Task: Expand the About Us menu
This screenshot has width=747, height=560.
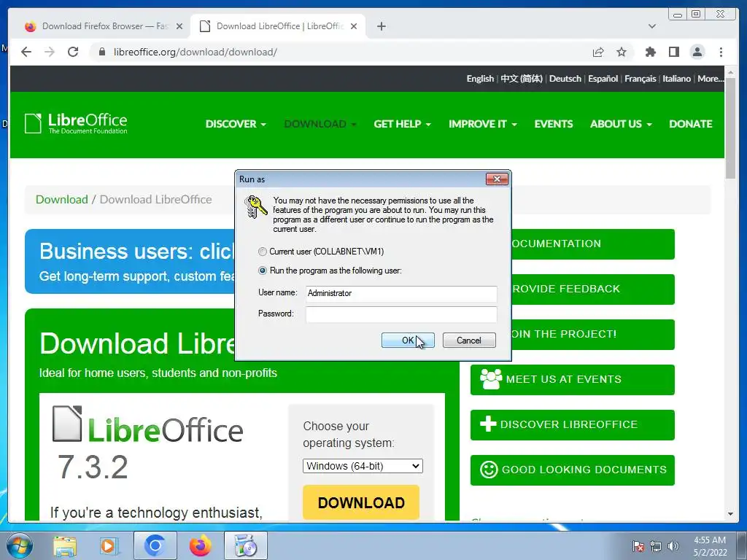Action: click(x=621, y=124)
